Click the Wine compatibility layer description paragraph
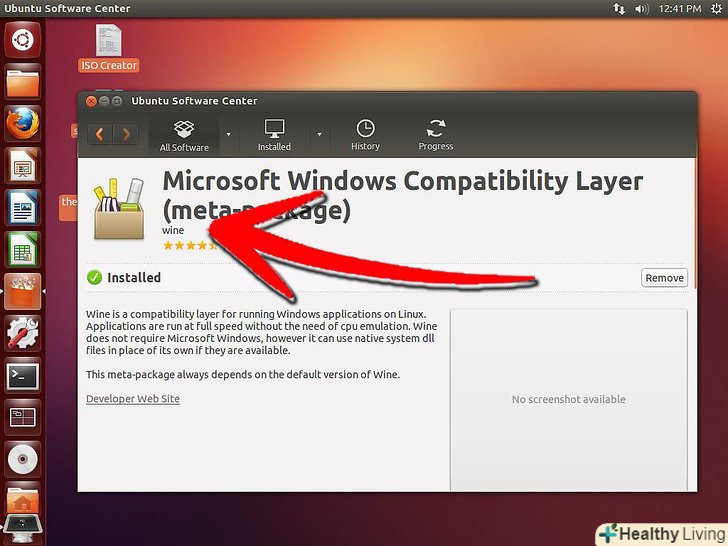The height and width of the screenshot is (546, 728). click(261, 332)
